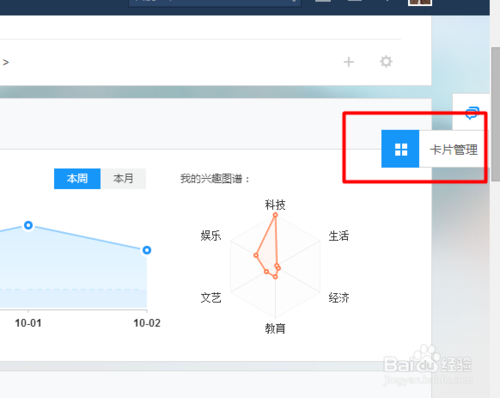This screenshot has height=398, width=500.
Task: Click the 经济 radar label
Action: pos(339,297)
